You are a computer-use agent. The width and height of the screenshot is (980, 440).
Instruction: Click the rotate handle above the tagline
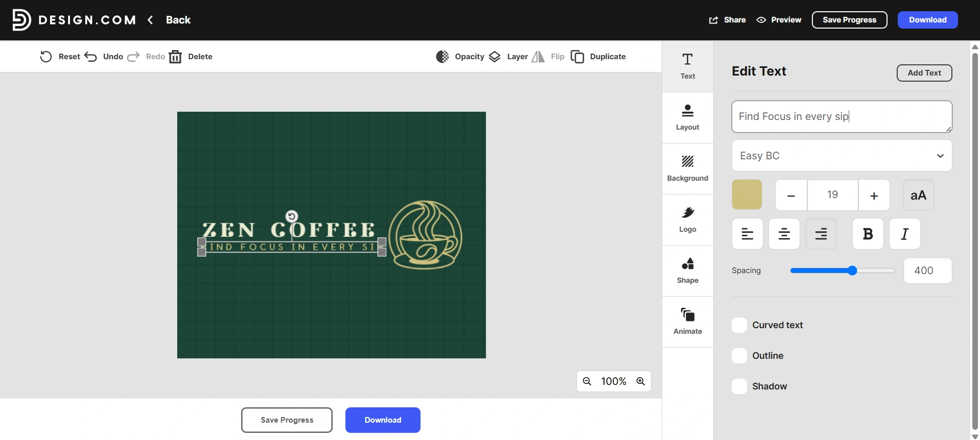click(x=292, y=216)
